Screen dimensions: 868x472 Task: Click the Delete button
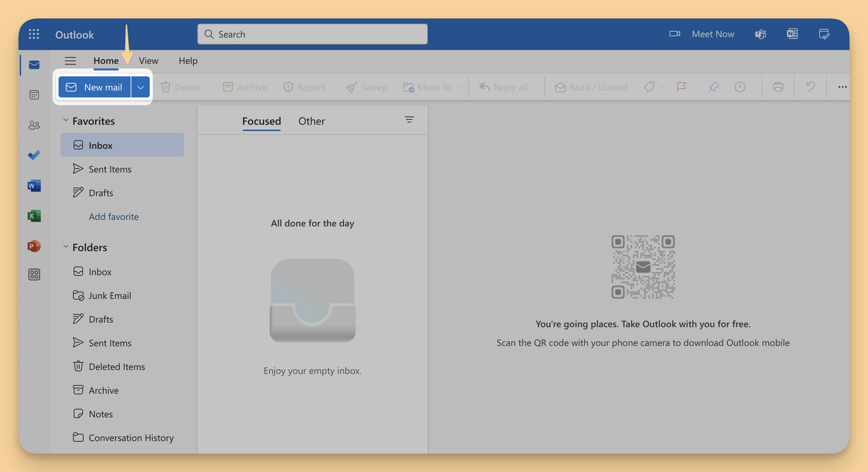[180, 87]
